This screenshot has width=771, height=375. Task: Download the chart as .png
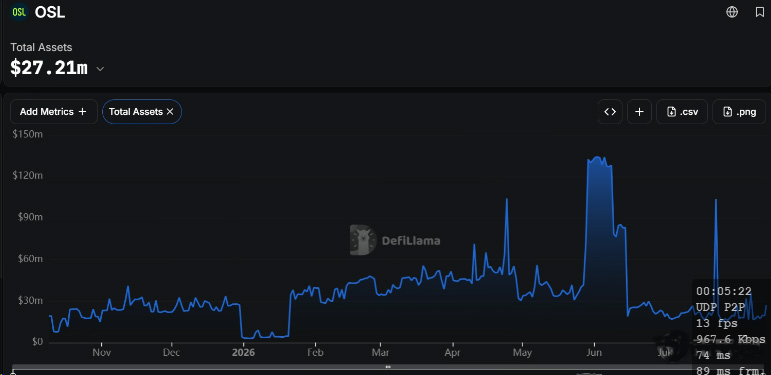coord(739,112)
